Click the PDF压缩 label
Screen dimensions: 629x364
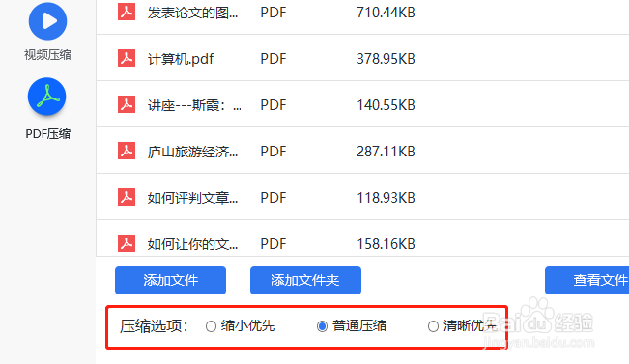pyautogui.click(x=47, y=134)
